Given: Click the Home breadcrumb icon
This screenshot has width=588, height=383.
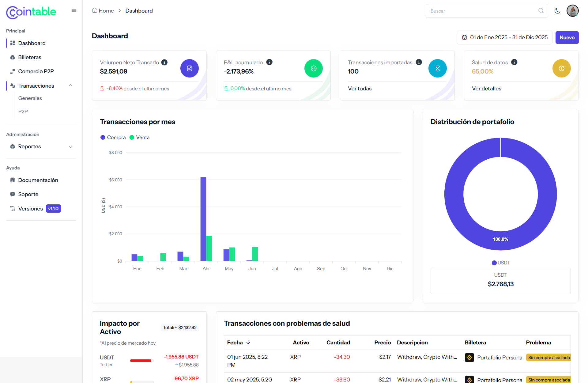Looking at the screenshot, I should pos(95,10).
